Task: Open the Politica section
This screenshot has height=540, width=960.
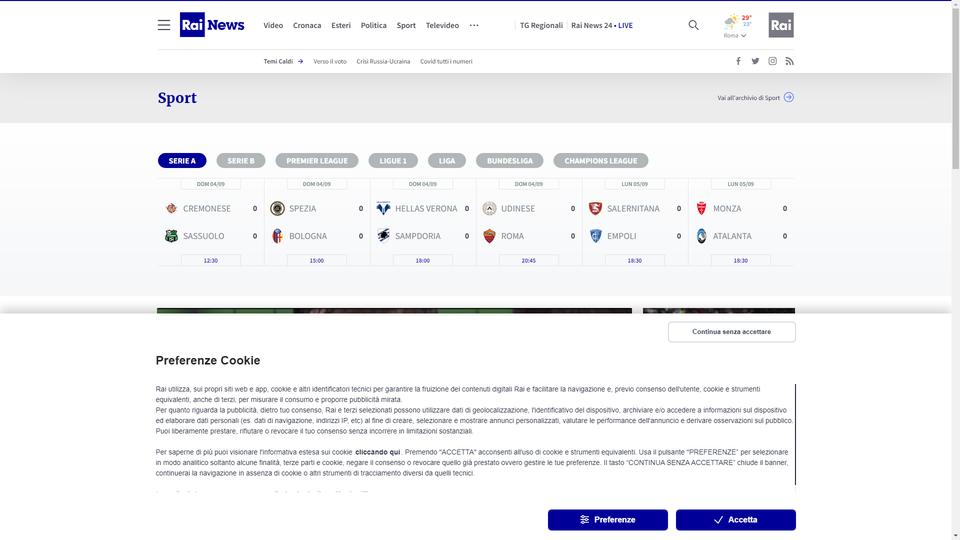Action: (373, 25)
